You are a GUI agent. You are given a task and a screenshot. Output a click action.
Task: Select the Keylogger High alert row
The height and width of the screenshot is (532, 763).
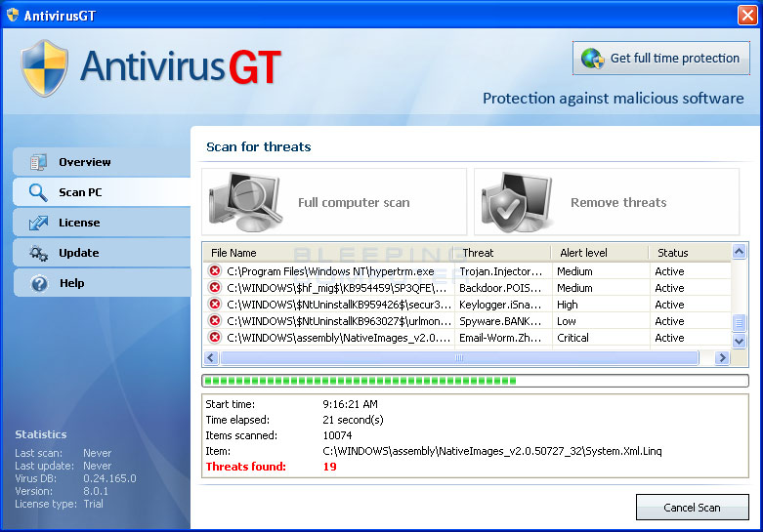click(x=469, y=305)
